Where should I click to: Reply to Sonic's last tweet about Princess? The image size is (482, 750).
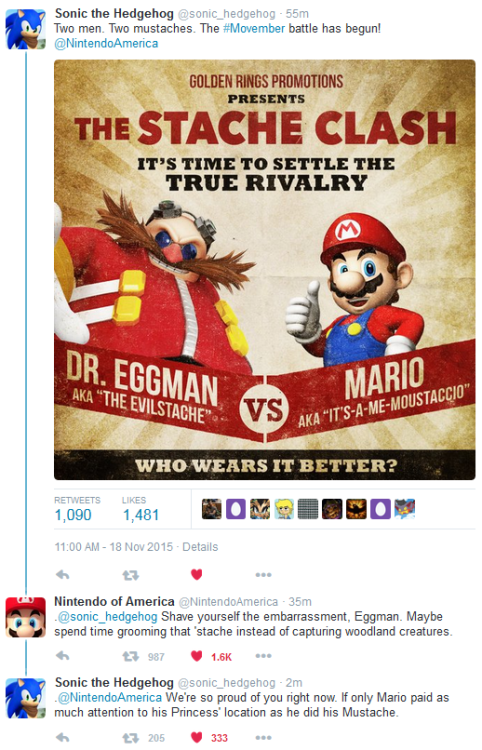tap(63, 737)
